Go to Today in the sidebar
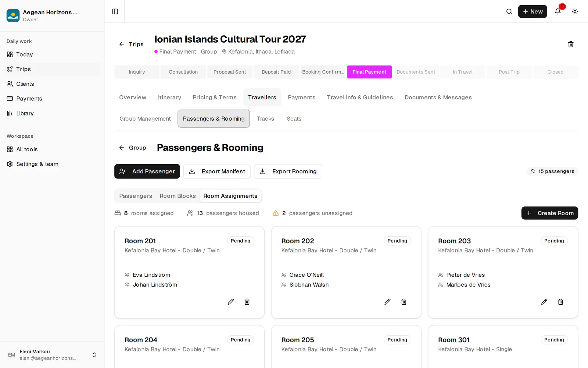This screenshot has width=588, height=368. tap(52, 54)
